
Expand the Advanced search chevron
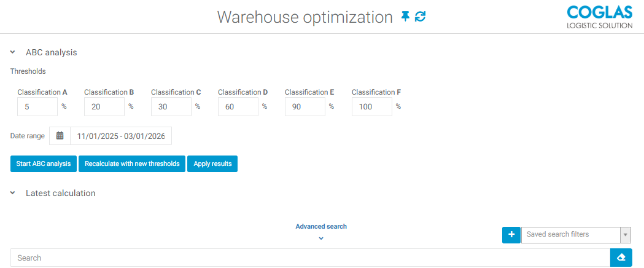[x=321, y=238]
